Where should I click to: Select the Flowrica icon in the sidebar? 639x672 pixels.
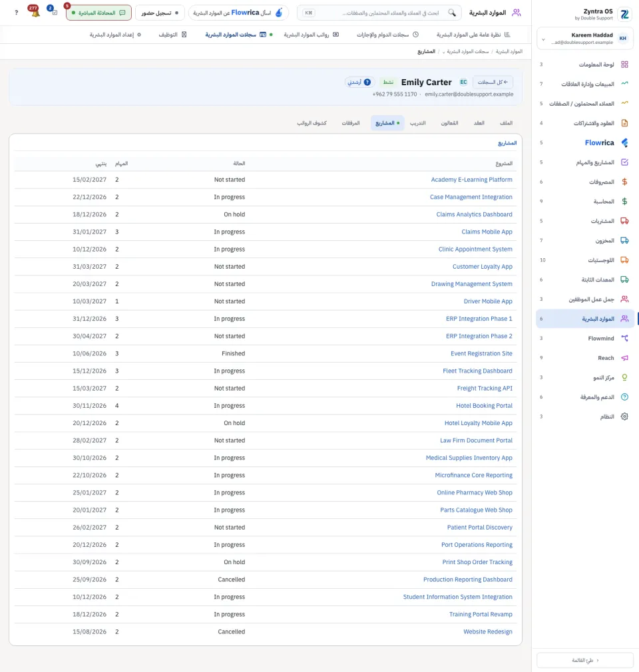coord(624,142)
